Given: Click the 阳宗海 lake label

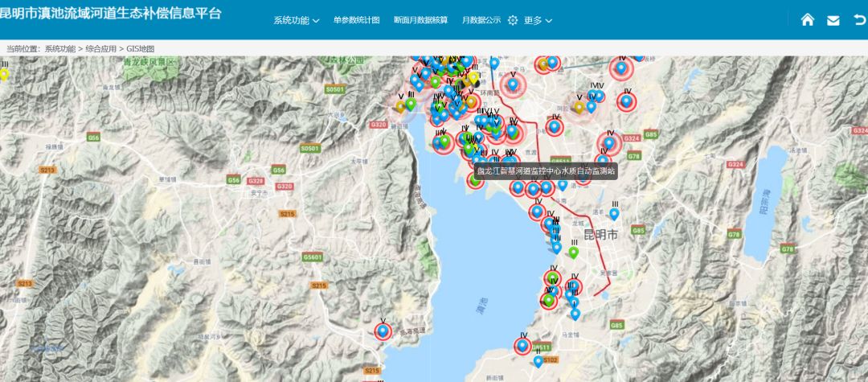Looking at the screenshot, I should (766, 202).
